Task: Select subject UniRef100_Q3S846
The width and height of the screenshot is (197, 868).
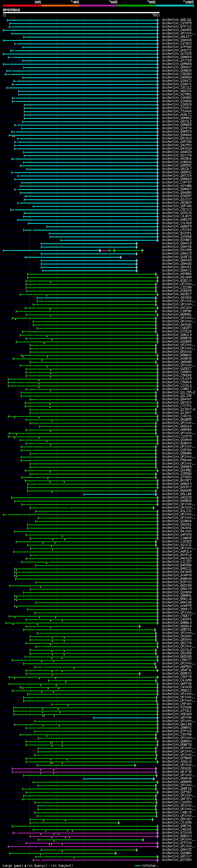Action: tap(177, 236)
